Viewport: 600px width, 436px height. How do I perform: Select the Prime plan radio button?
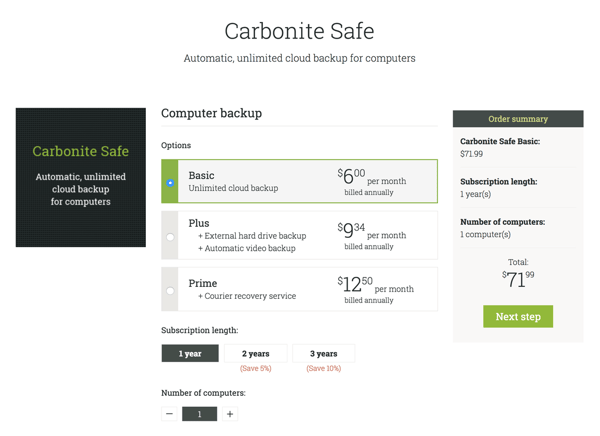click(170, 291)
